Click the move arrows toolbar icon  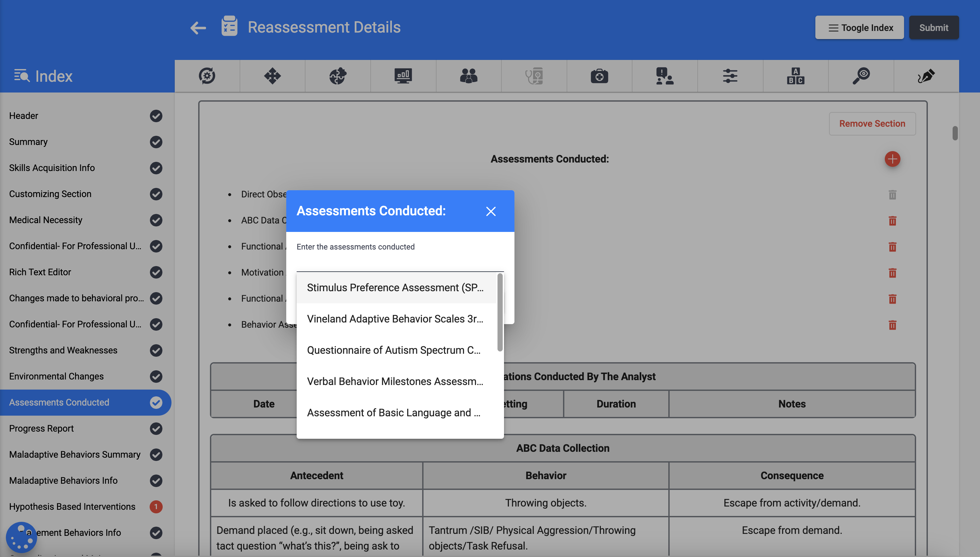pyautogui.click(x=272, y=76)
